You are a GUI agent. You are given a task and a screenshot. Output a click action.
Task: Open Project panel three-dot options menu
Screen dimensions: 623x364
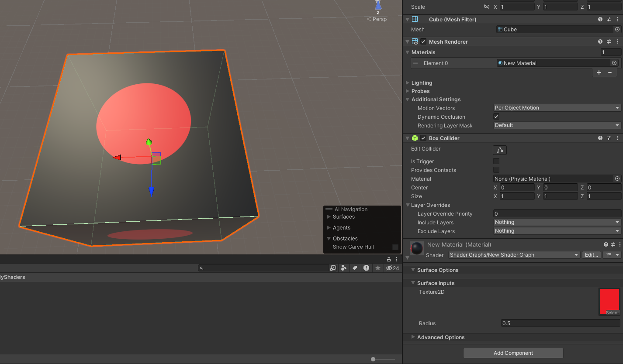[396, 259]
